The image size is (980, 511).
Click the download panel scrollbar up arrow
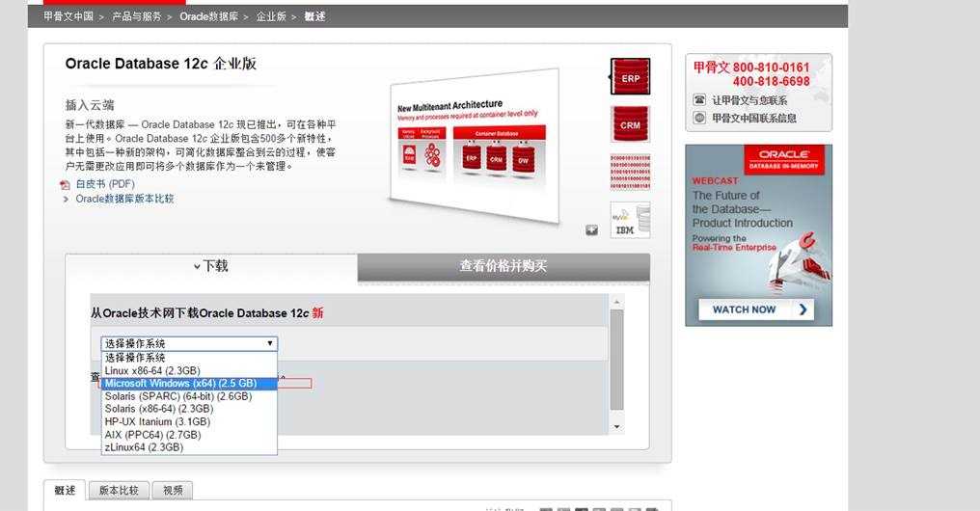pyautogui.click(x=617, y=303)
